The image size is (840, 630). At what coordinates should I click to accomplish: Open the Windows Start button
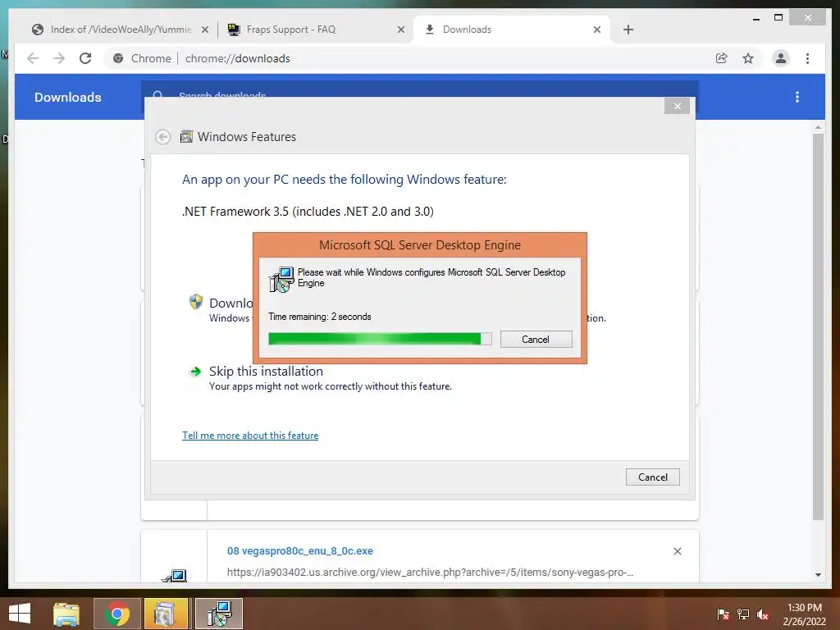click(20, 614)
